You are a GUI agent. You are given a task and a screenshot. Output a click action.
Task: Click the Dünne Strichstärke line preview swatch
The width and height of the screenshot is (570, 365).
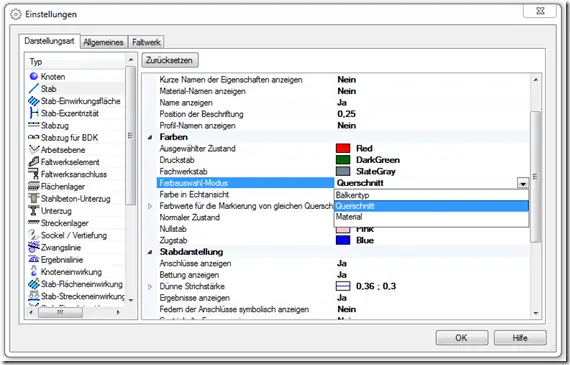tap(343, 286)
